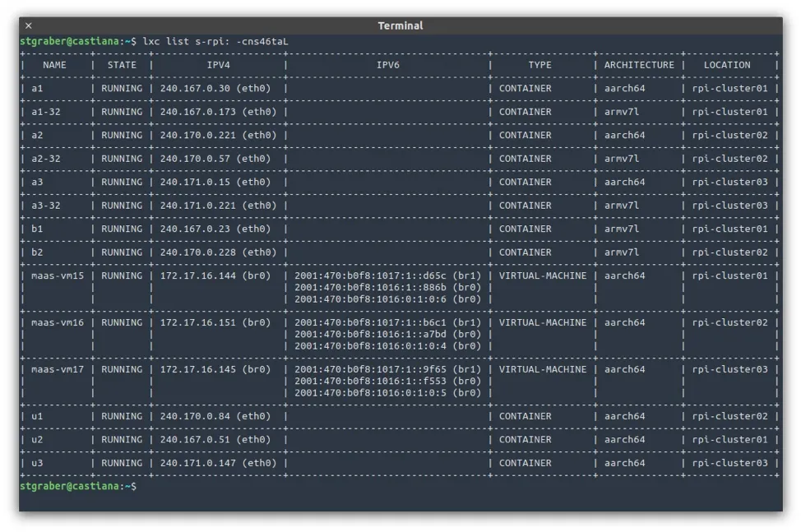This screenshot has width=801, height=532.
Task: Click the LOCATION column header
Action: click(x=727, y=65)
